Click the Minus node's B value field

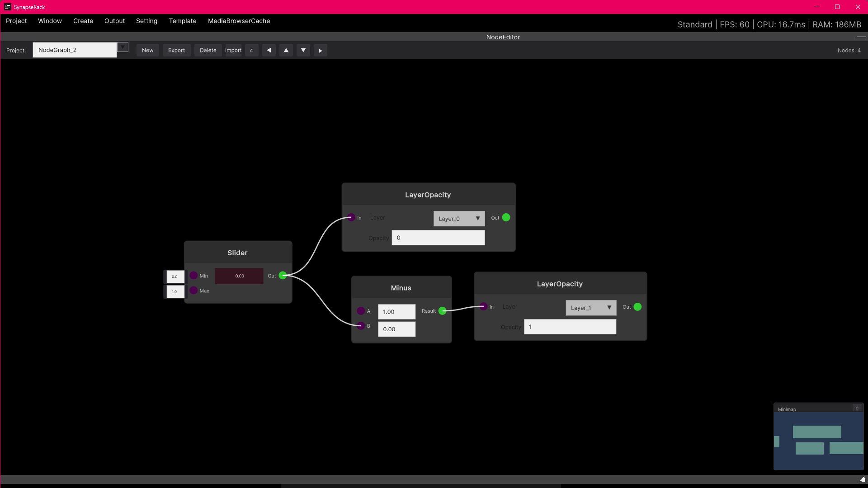click(x=396, y=329)
